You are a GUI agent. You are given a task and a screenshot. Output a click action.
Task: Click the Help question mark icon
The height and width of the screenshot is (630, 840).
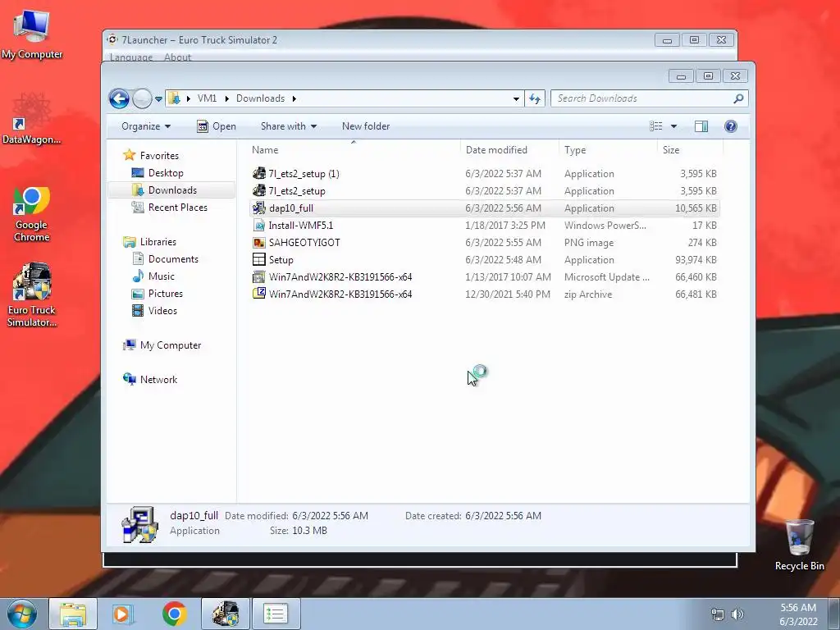point(730,126)
